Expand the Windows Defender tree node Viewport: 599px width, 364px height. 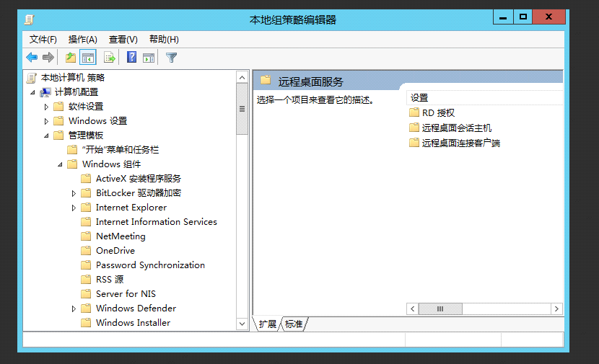tap(74, 308)
